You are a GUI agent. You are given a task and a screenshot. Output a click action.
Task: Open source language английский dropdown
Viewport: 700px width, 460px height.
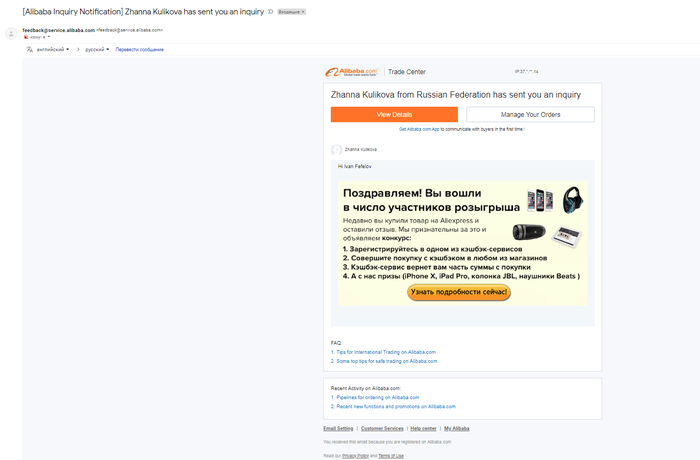pyautogui.click(x=53, y=50)
